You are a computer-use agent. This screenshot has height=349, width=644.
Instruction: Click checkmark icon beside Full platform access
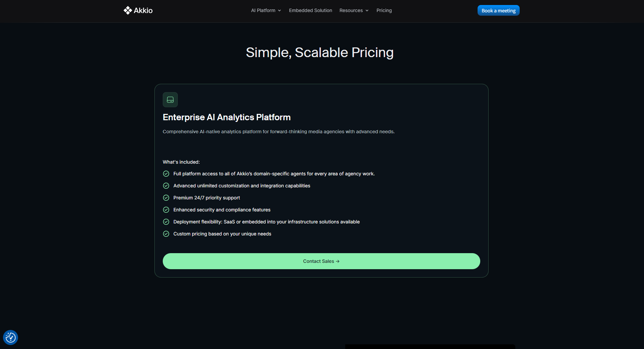[x=166, y=174]
